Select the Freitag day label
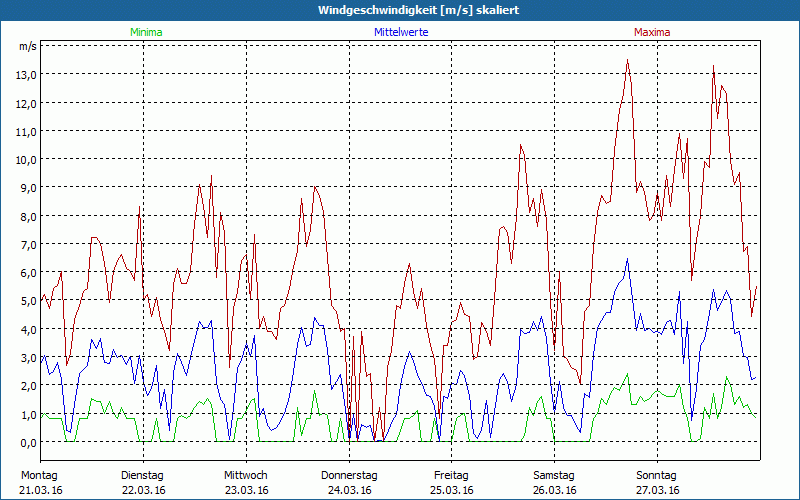The image size is (800, 500). (452, 475)
